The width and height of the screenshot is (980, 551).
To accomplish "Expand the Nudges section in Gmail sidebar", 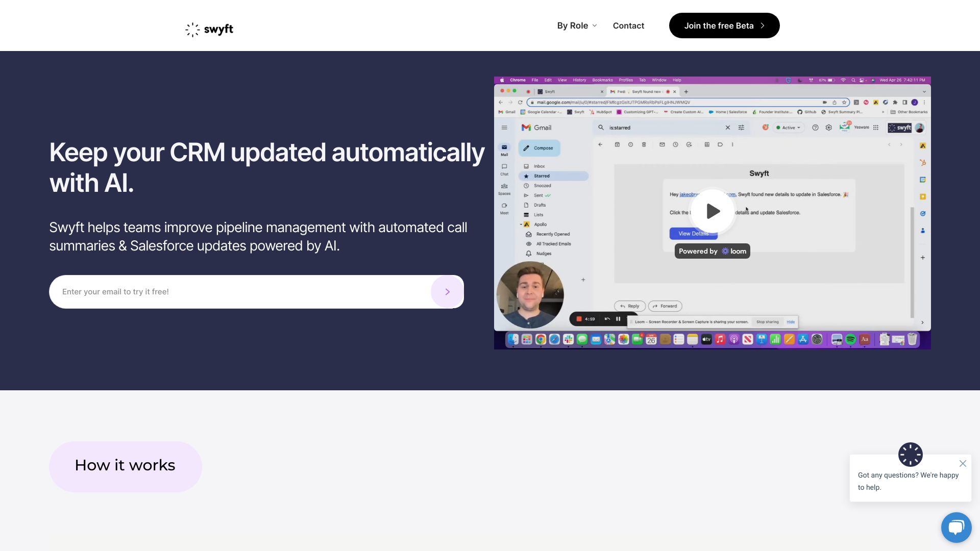I will click(x=544, y=254).
